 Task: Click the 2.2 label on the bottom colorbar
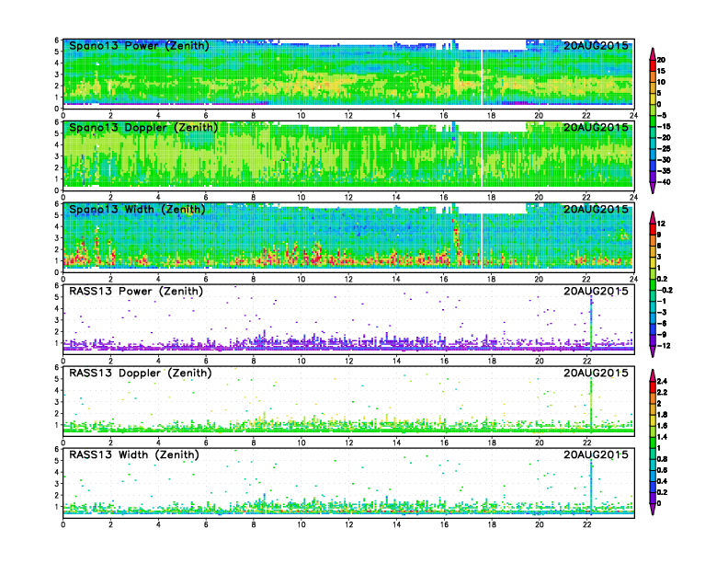pyautogui.click(x=662, y=392)
